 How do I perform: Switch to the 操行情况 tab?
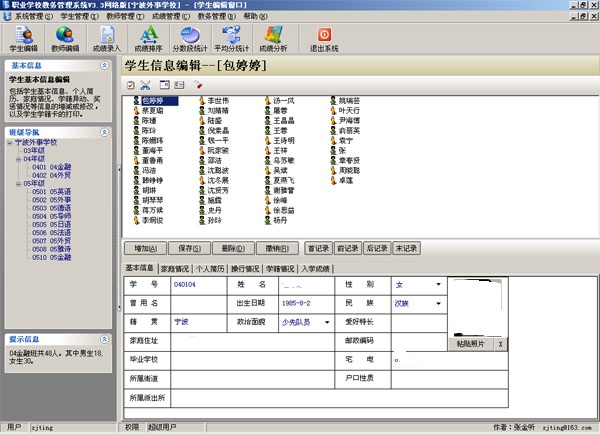pyautogui.click(x=245, y=269)
